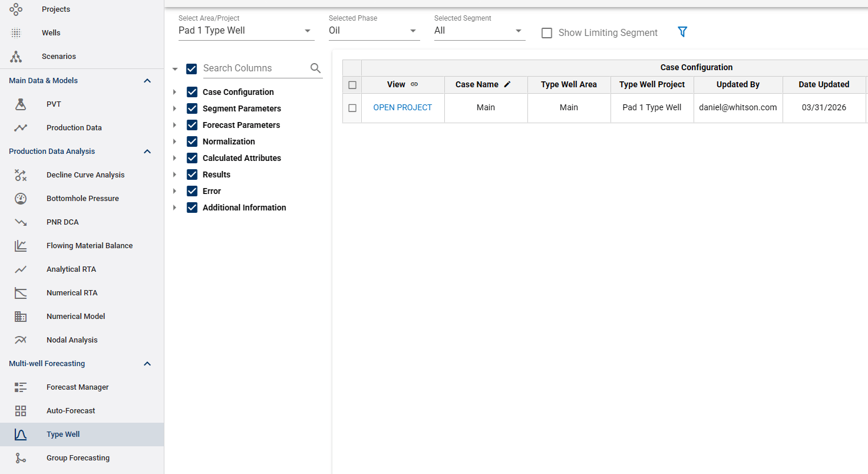The height and width of the screenshot is (474, 868).
Task: Click the Search Columns input field
Action: [x=253, y=68]
